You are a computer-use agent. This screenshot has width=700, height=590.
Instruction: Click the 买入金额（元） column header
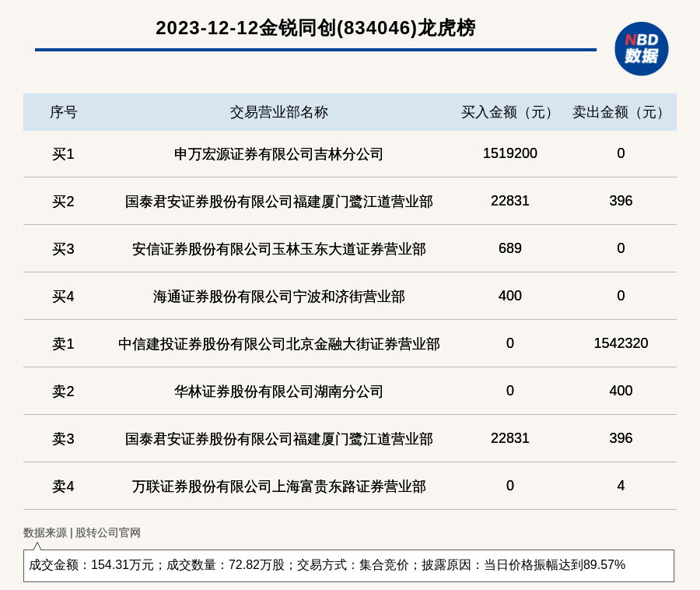pos(509,112)
